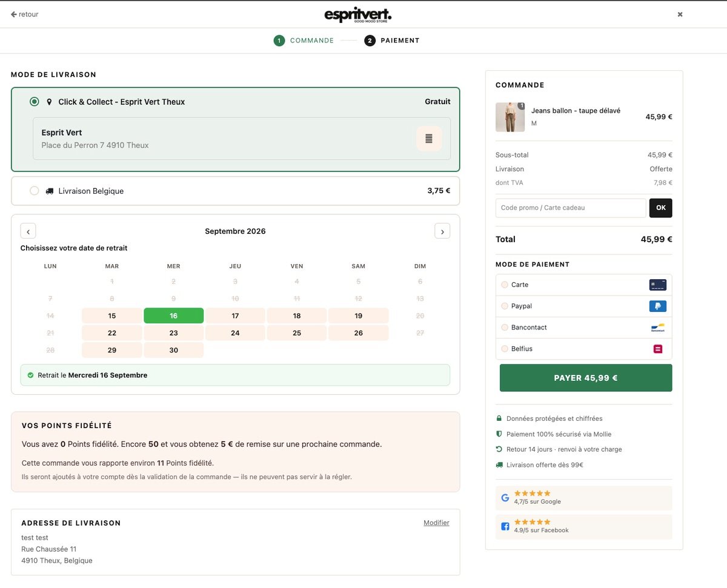Select Belfius payment radio button
This screenshot has width=727, height=588.
pyautogui.click(x=505, y=348)
